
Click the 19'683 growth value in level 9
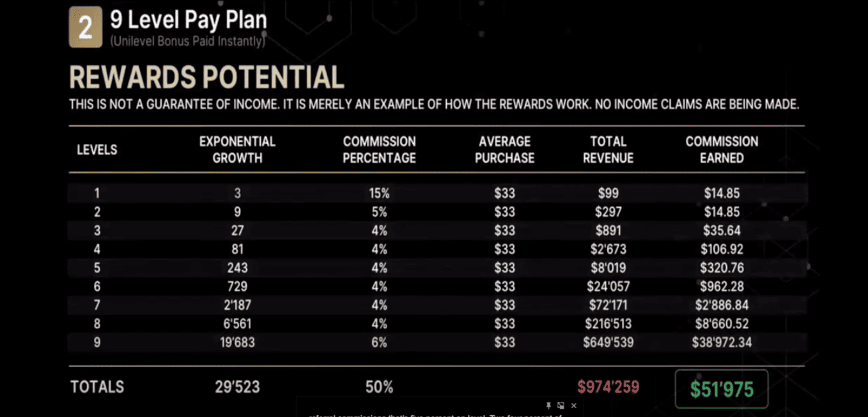[x=237, y=342]
